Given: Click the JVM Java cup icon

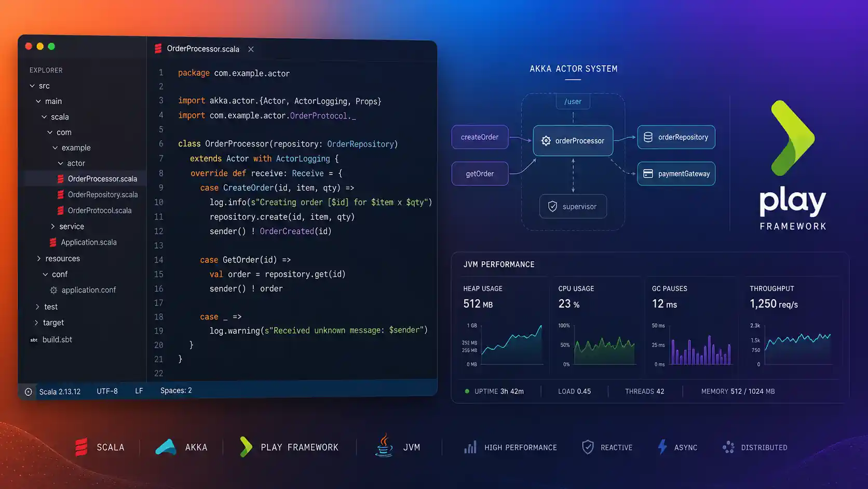Looking at the screenshot, I should pyautogui.click(x=384, y=445).
